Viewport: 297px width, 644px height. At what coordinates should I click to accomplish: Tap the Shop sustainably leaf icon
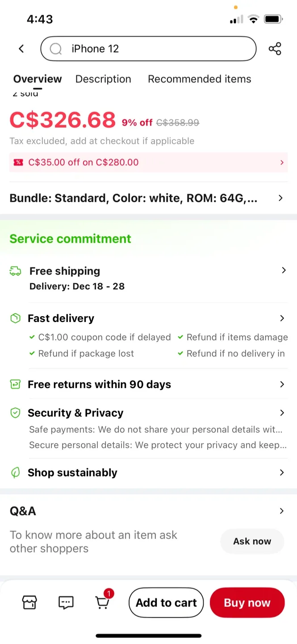(15, 473)
